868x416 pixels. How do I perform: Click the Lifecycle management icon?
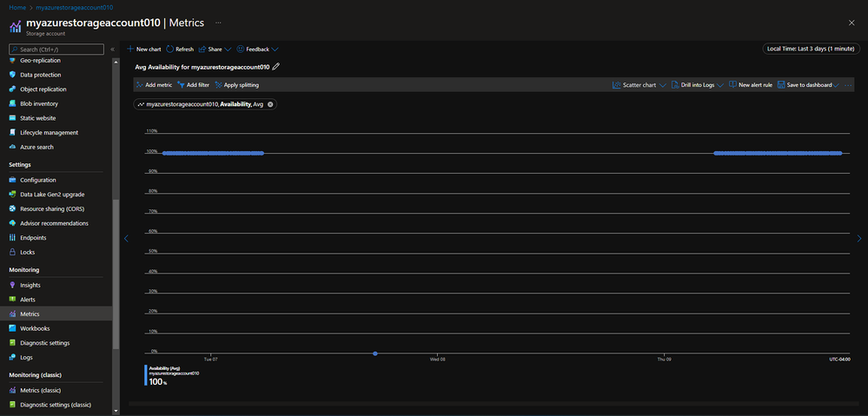coord(13,132)
